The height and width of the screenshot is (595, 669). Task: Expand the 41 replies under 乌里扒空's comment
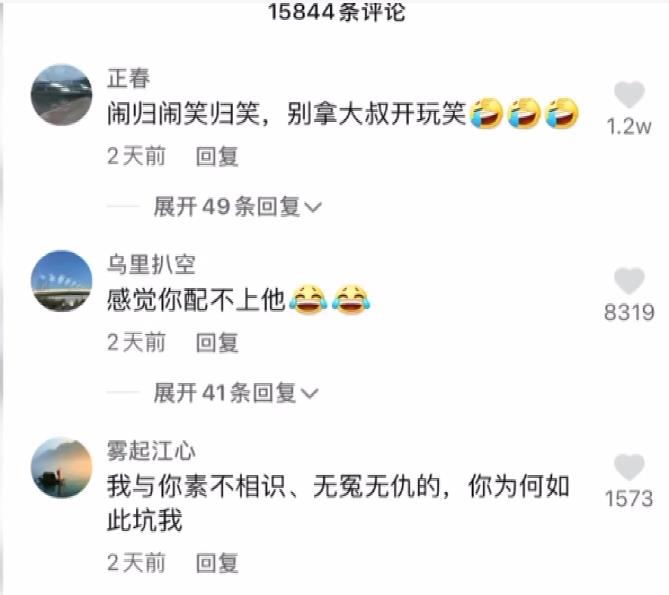(x=236, y=392)
